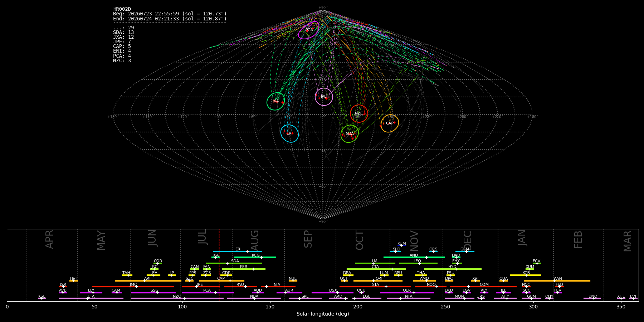Click the PER shower bar in timeline
Screen dimensions: 644x322
point(244,269)
